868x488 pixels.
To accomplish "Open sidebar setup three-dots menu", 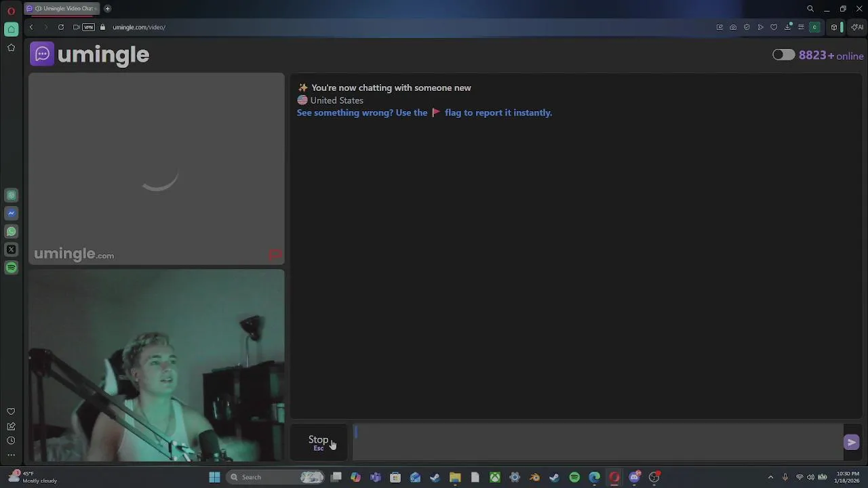I will (x=11, y=455).
